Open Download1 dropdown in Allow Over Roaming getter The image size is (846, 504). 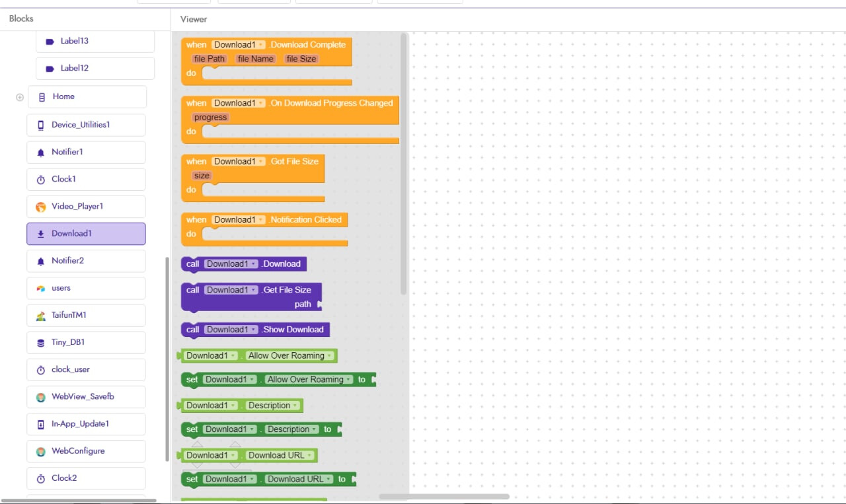coord(211,355)
